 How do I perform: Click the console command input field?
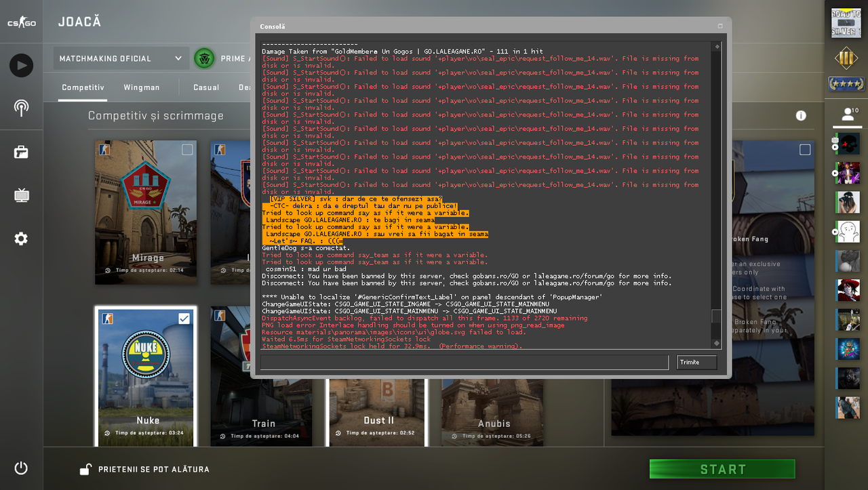pos(465,363)
